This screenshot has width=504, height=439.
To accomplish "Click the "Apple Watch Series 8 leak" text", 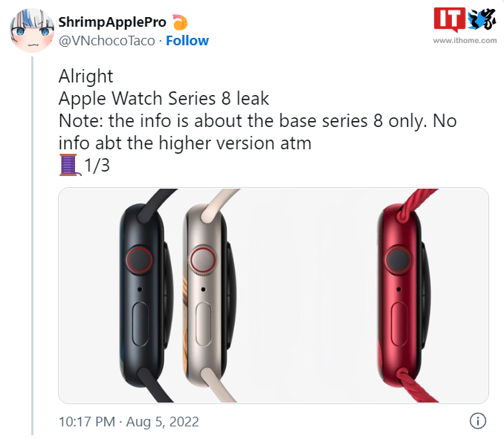I will pos(164,98).
